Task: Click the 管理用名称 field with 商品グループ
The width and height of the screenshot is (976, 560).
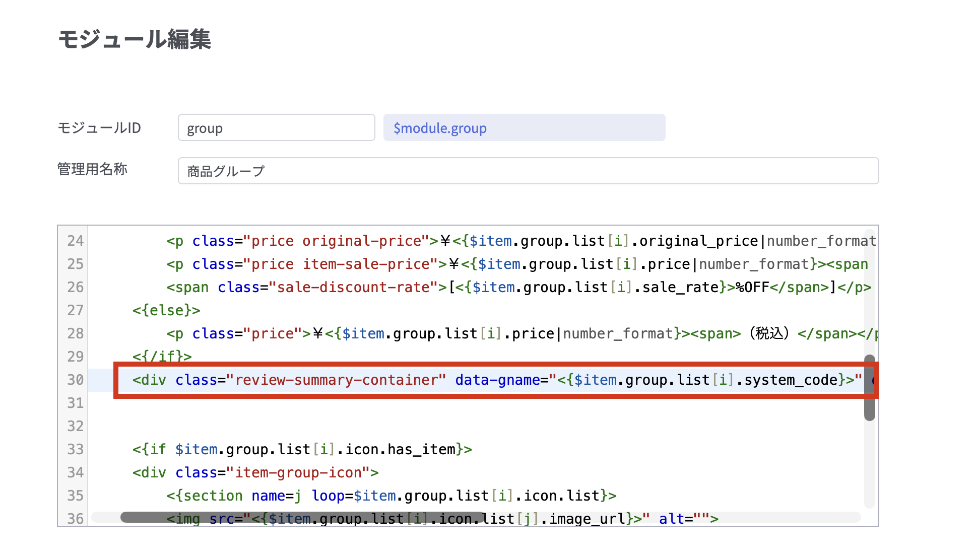Action: 528,171
